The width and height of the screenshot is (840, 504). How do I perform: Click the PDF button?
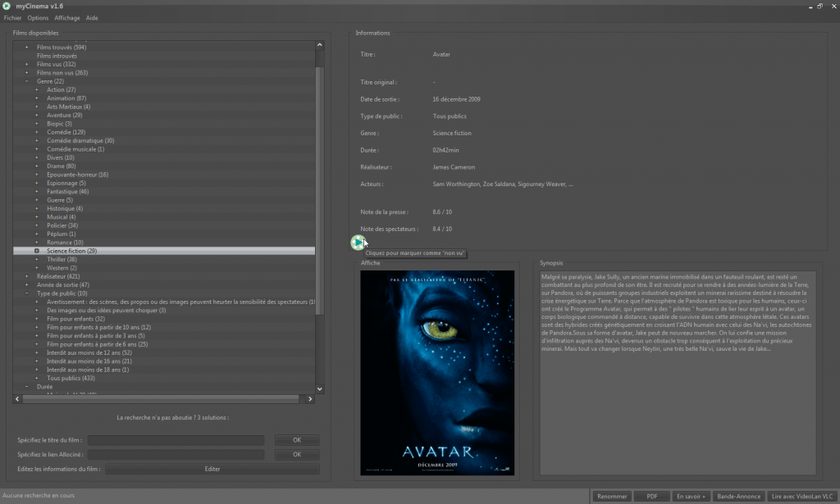tap(652, 497)
